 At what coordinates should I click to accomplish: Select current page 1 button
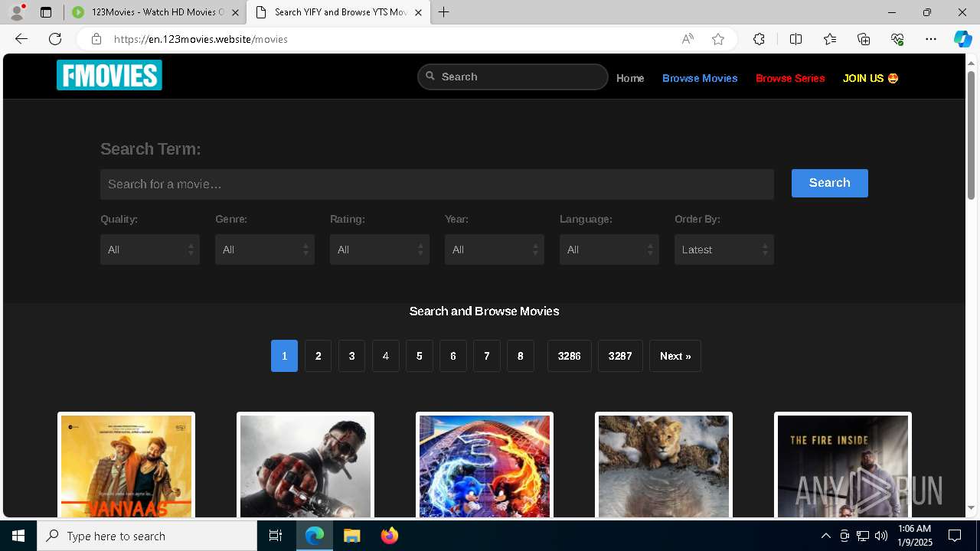tap(284, 356)
